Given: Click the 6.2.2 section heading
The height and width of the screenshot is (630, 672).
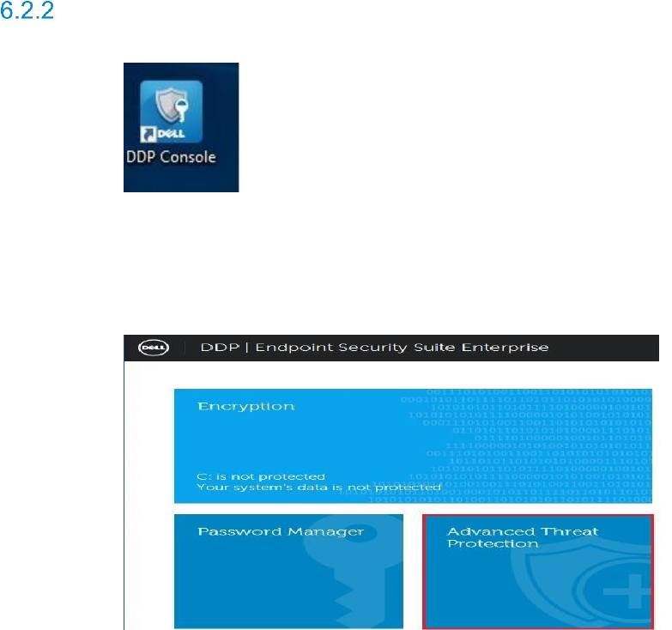Looking at the screenshot, I should click(x=27, y=10).
